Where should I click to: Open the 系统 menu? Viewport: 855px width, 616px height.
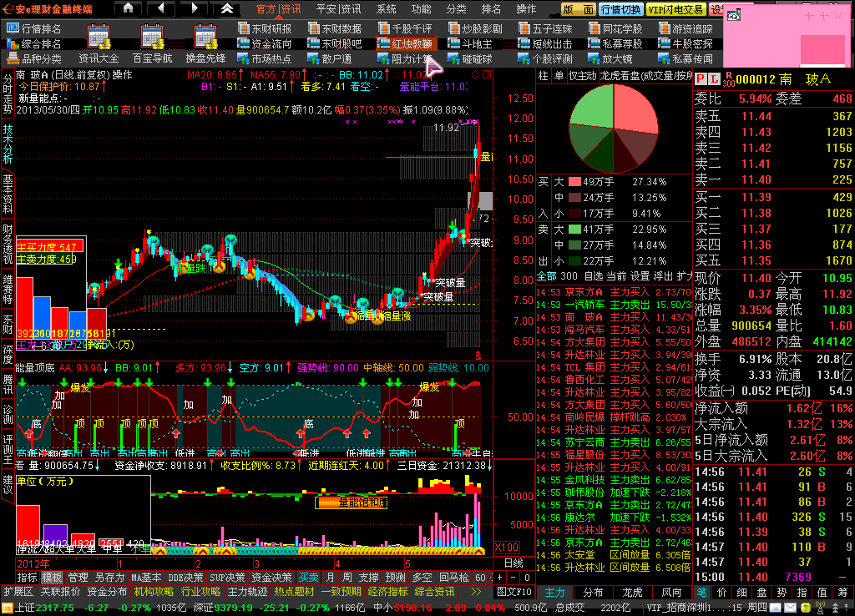click(386, 8)
